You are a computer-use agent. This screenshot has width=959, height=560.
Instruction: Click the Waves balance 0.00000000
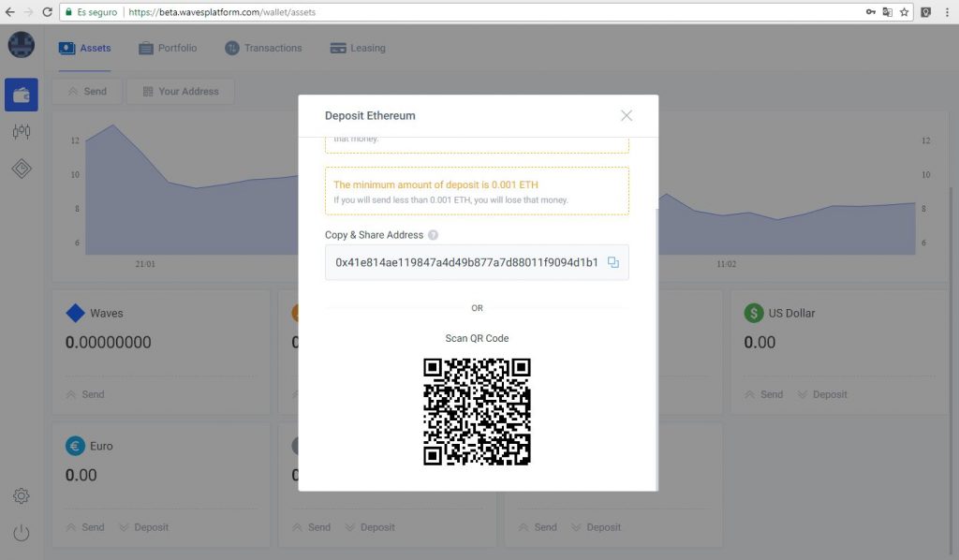coord(109,343)
